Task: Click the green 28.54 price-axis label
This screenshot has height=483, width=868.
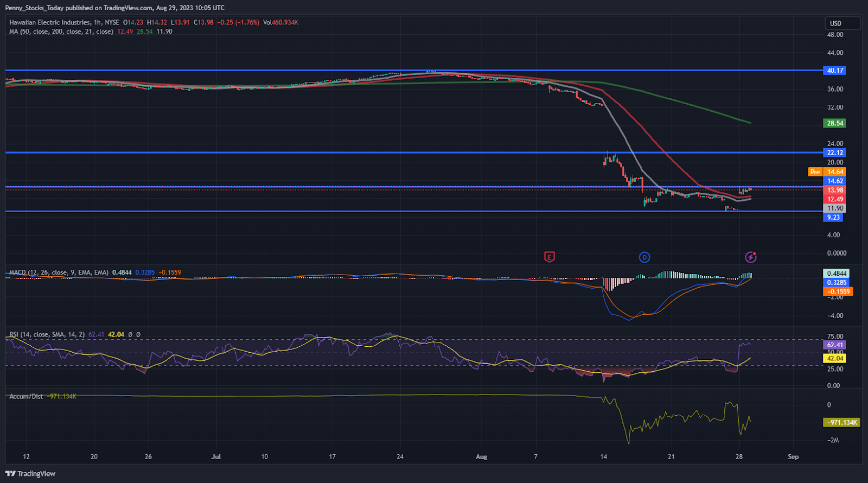Action: tap(835, 123)
